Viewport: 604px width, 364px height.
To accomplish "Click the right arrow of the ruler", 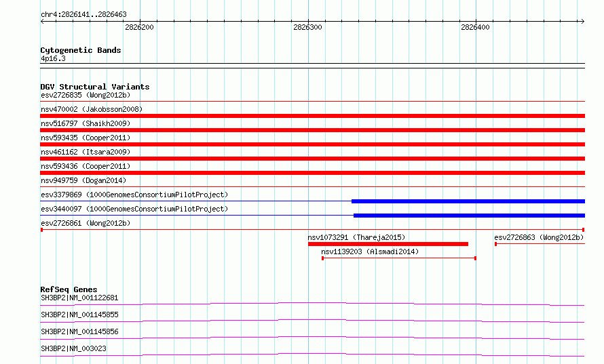I will pos(582,22).
